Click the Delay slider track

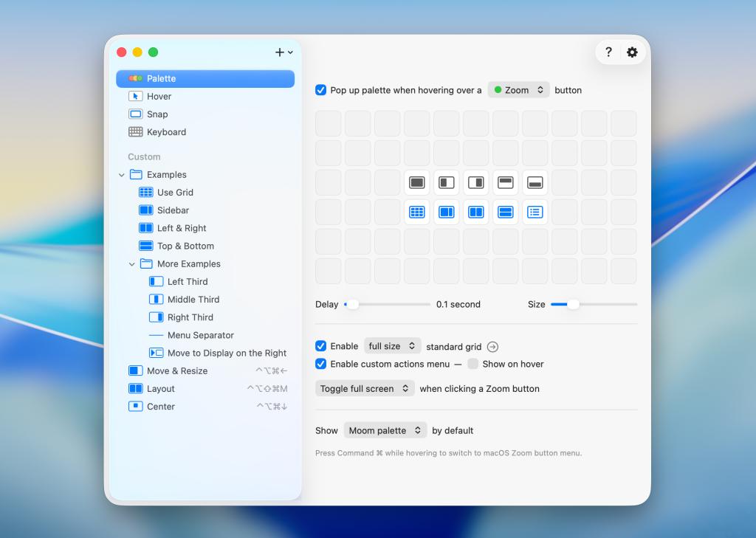[x=391, y=304]
